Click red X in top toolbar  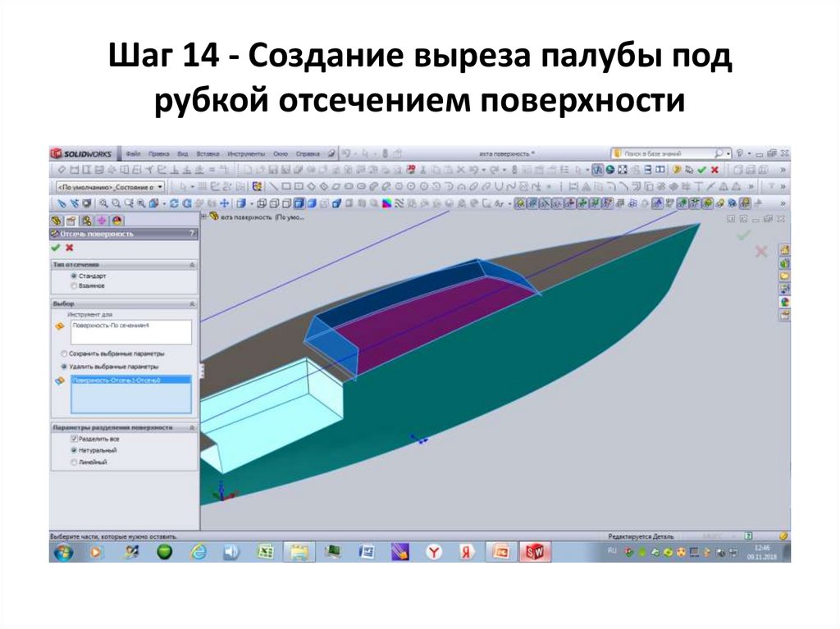[714, 170]
